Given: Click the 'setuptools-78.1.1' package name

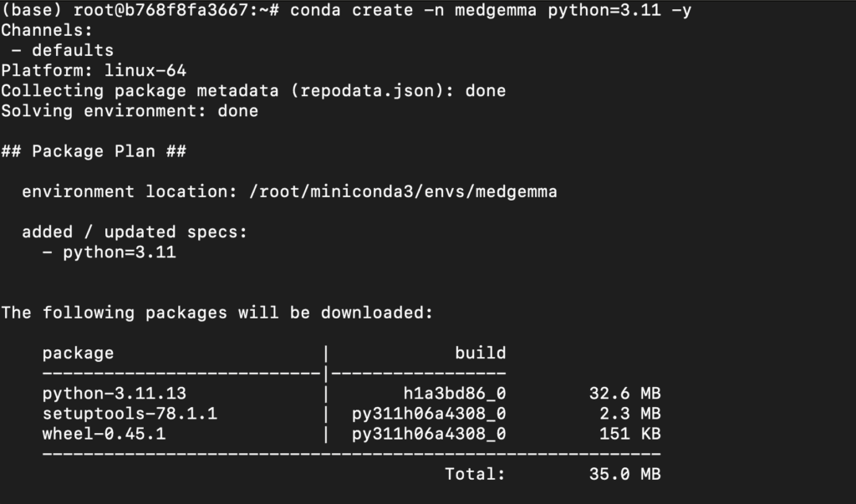Looking at the screenshot, I should click(130, 414).
